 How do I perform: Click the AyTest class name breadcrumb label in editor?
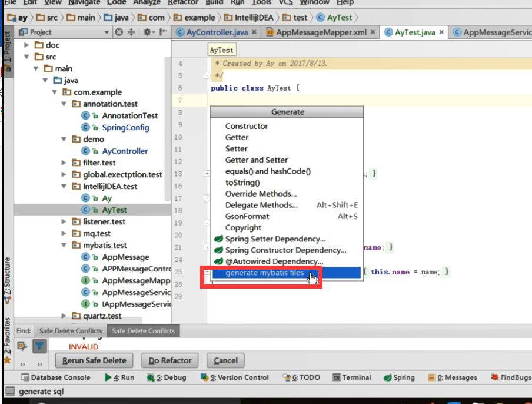[x=221, y=50]
